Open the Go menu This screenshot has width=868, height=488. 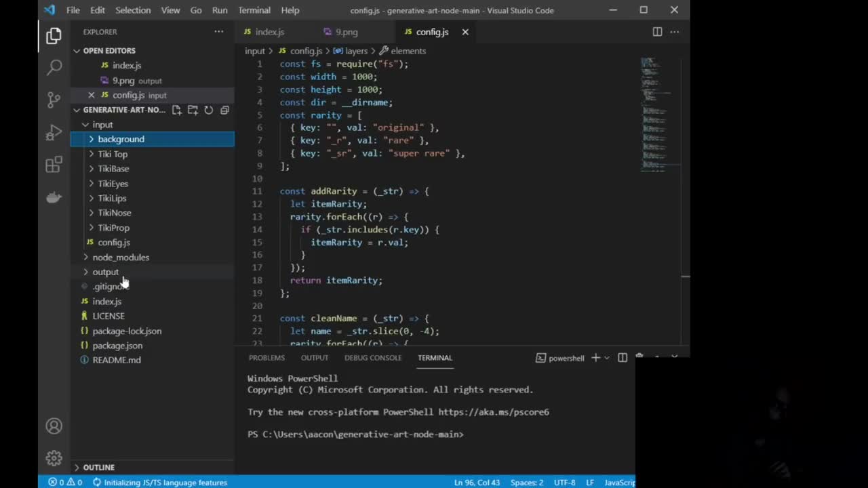point(196,10)
